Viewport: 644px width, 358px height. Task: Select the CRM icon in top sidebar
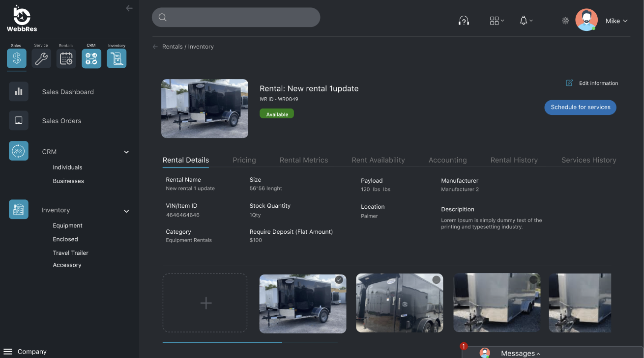[91, 58]
